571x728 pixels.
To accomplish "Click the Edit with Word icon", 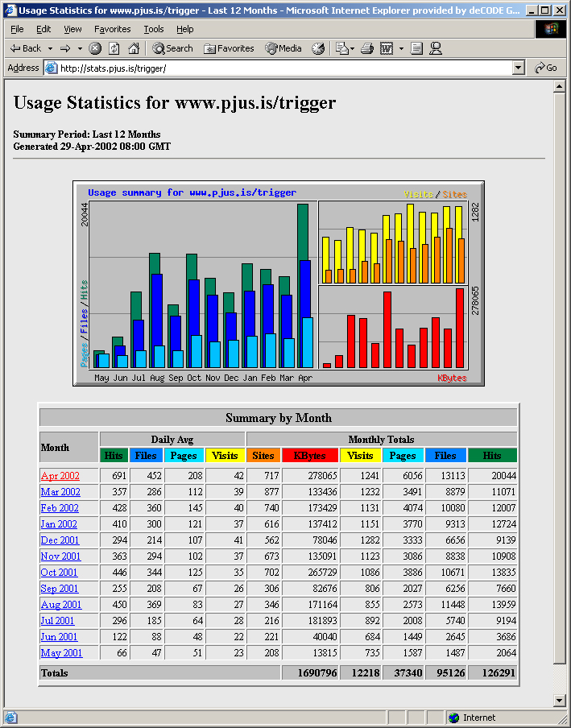I will 387,48.
